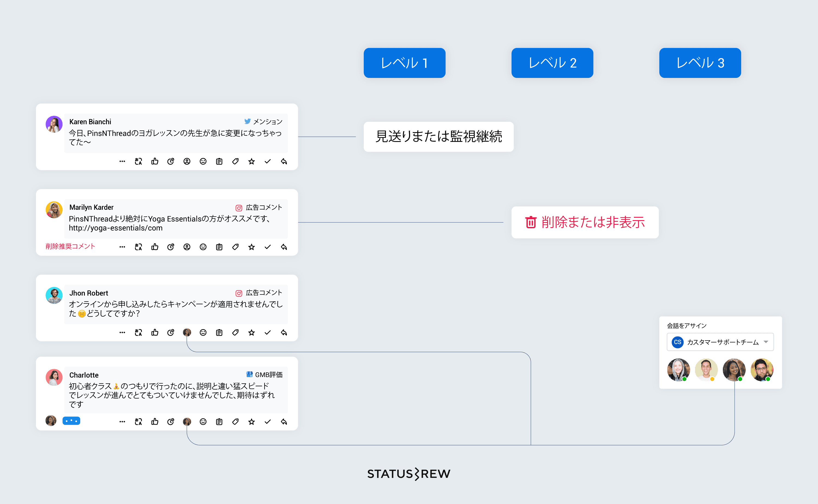Toggle star on Marilyn Karder's comment
Screen dimensions: 818x504
(x=252, y=247)
